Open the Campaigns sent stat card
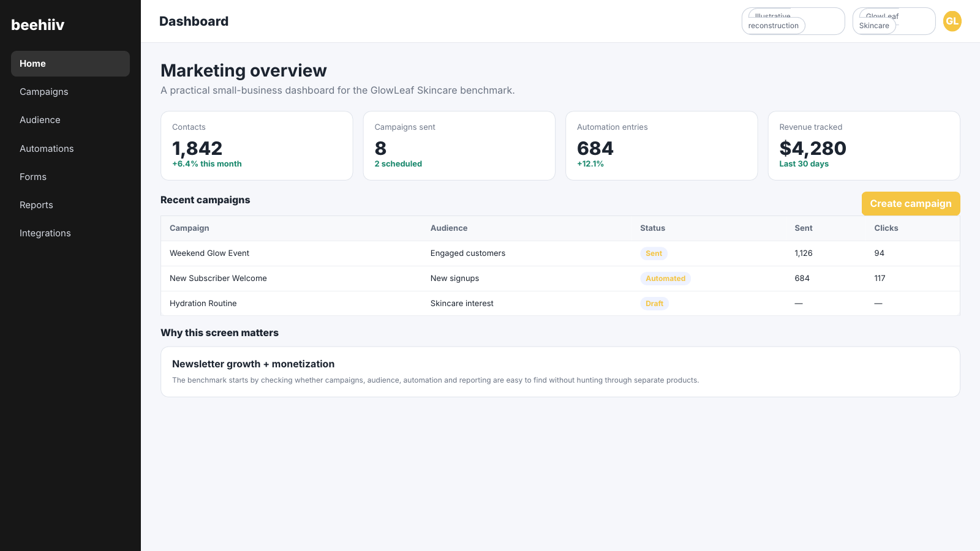The height and width of the screenshot is (551, 980). 459,146
